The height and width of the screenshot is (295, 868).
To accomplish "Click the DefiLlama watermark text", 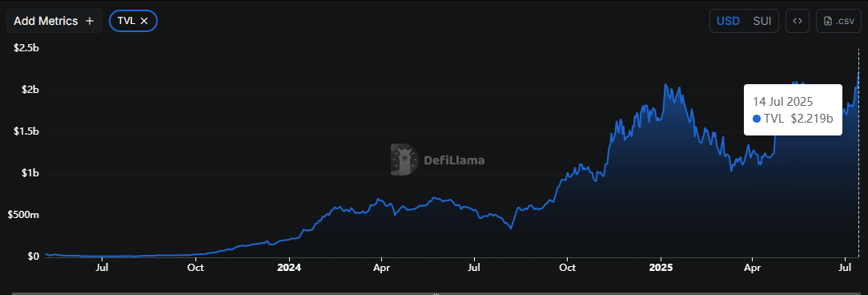I will tap(455, 161).
